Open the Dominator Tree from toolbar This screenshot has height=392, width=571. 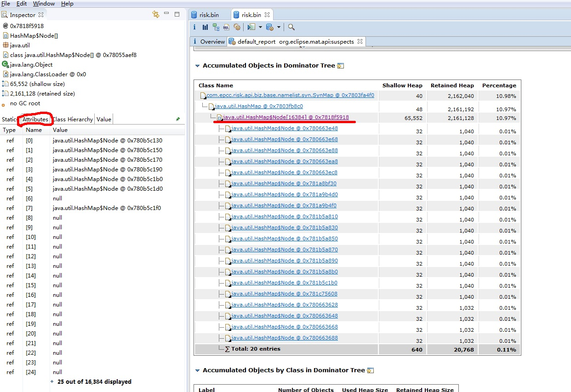[216, 27]
